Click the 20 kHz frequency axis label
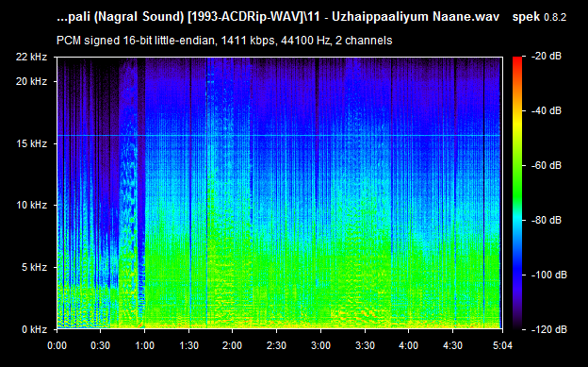The image size is (588, 367). 31,81
